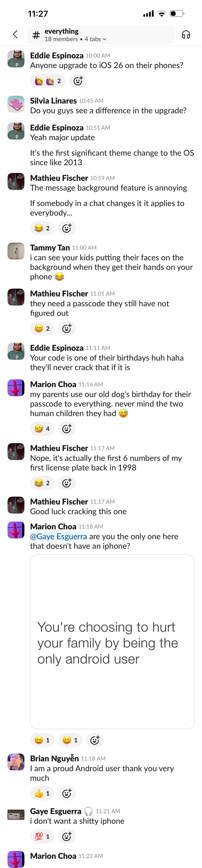Add reaction to the message background complaint
Image resolution: width=202 pixels, height=868 pixels.
click(67, 228)
